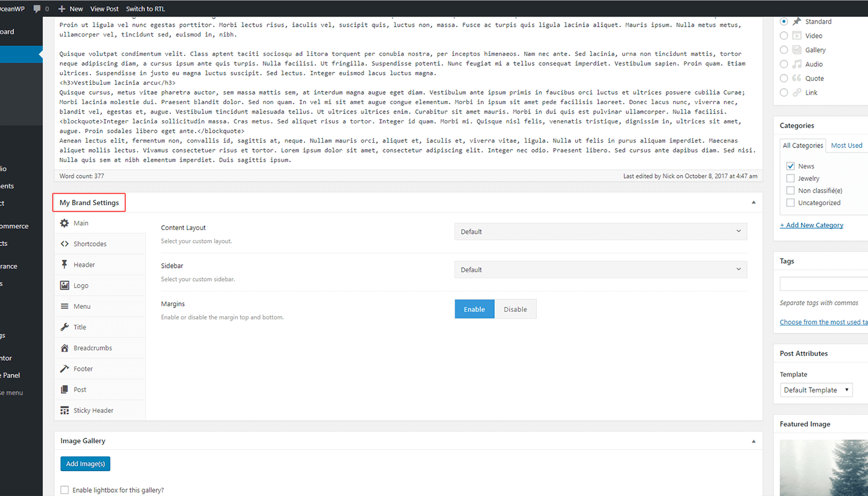
Task: Select the Audio post format radio
Action: click(784, 64)
